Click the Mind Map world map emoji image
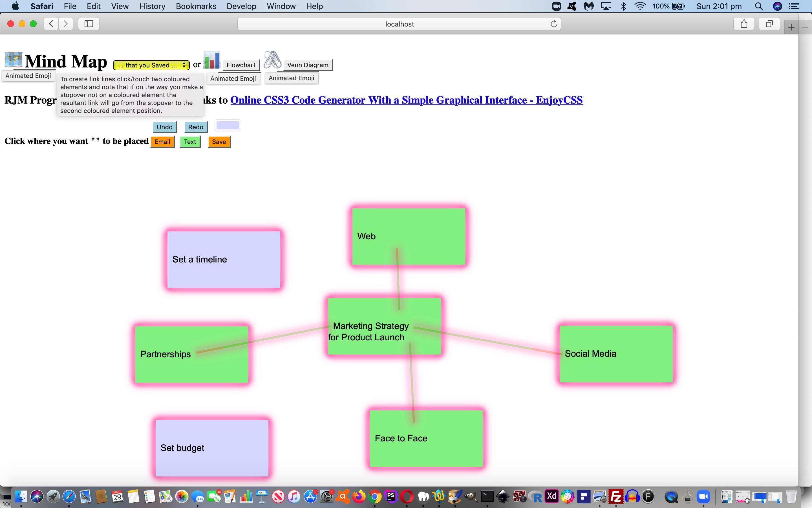 [x=14, y=60]
